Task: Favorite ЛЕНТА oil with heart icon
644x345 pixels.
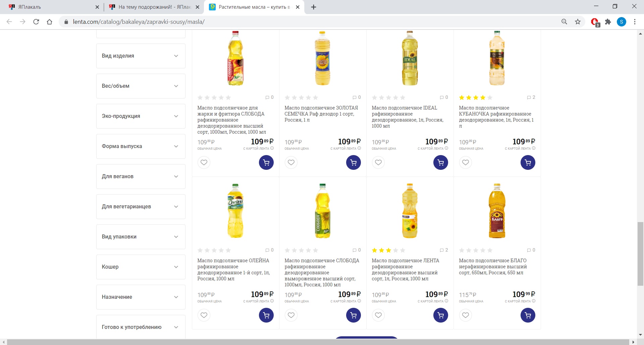Action: 378,315
